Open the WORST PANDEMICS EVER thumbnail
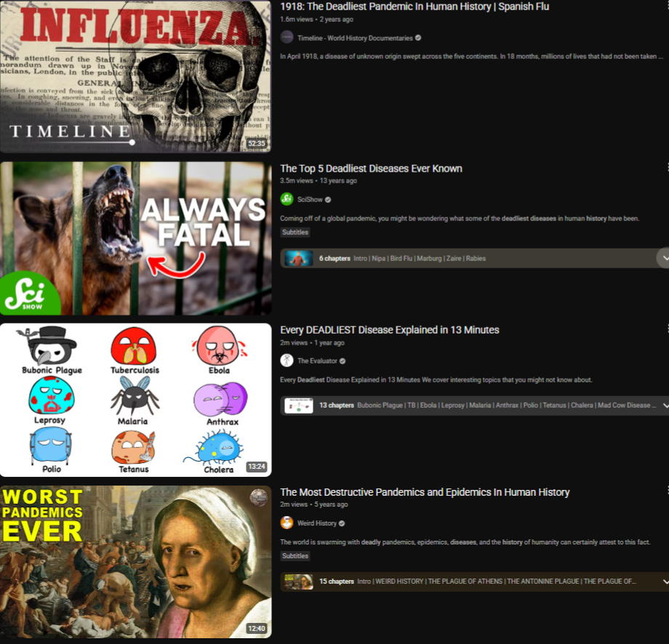Screen dimensions: 669x644 (135, 561)
